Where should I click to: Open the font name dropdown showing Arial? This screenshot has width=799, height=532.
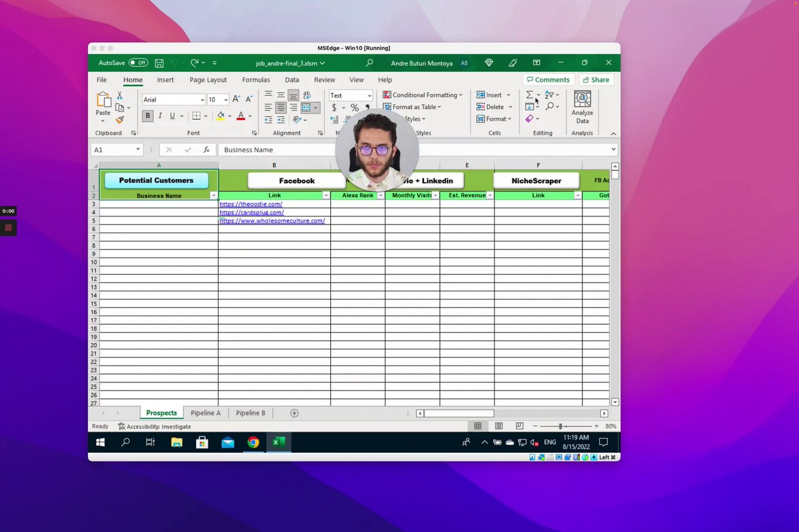(x=202, y=100)
